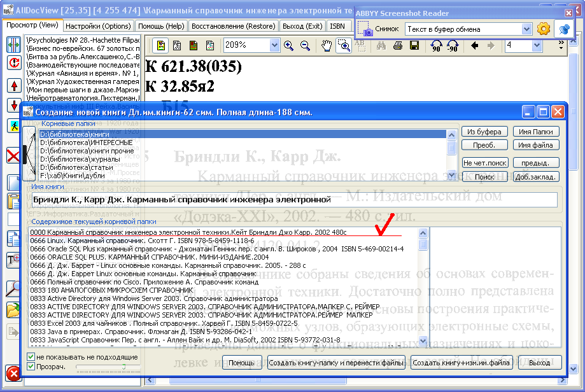
Task: Select root folder D:\библиотека\журналы
Action: pyautogui.click(x=243, y=159)
